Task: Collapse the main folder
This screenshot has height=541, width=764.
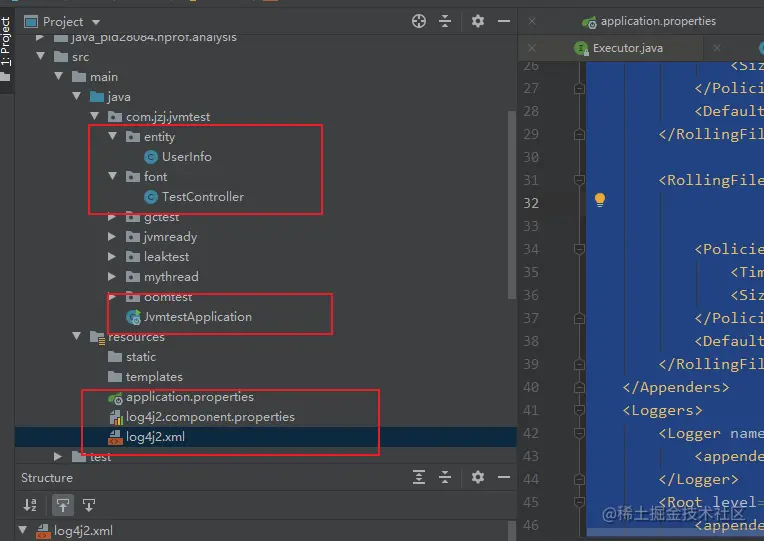Action: 58,77
